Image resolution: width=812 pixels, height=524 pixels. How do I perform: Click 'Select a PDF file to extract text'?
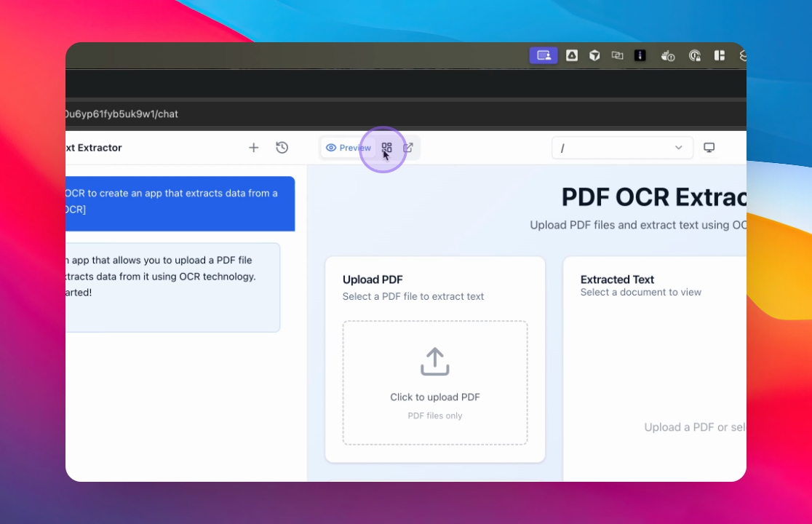click(413, 297)
